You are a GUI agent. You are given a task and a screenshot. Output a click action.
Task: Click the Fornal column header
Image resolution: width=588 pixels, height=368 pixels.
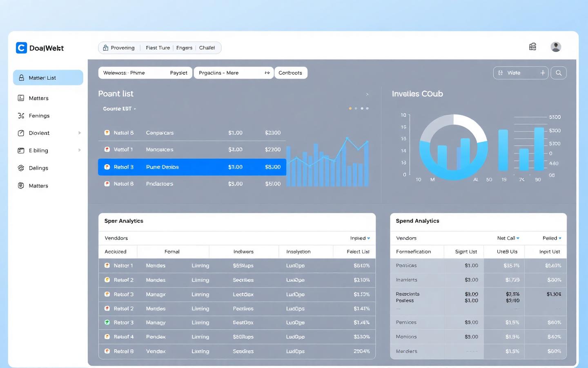point(172,251)
